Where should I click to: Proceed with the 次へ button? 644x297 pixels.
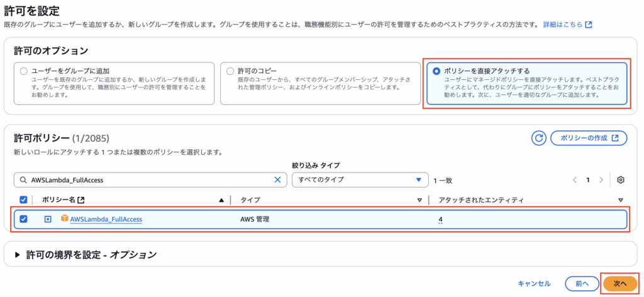coord(619,283)
